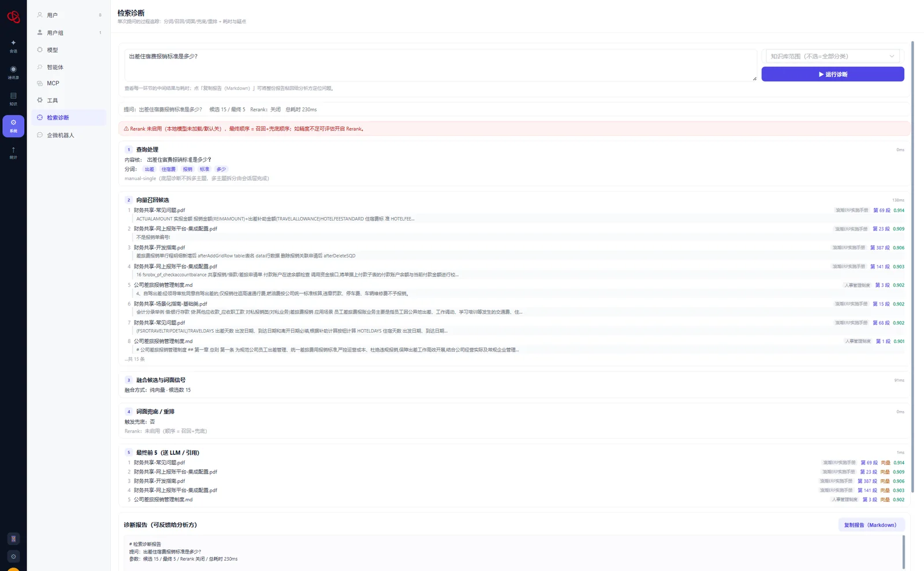Click the 融合候选与词面信号 section heading
This screenshot has width=924, height=571.
click(161, 380)
